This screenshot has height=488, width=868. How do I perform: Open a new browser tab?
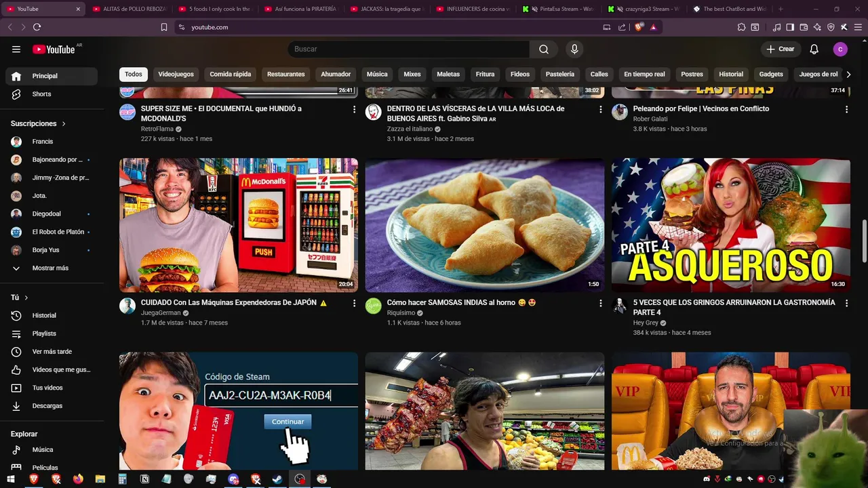coord(781,9)
